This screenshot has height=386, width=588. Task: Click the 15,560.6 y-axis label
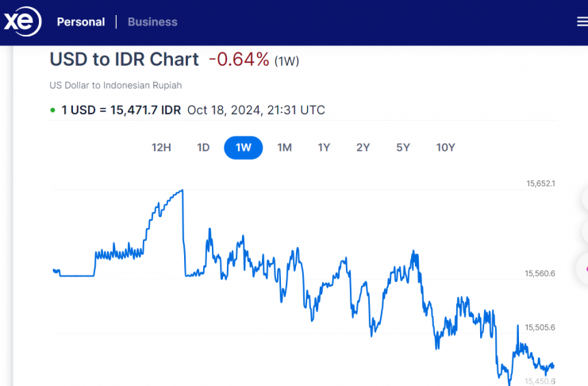click(x=540, y=274)
